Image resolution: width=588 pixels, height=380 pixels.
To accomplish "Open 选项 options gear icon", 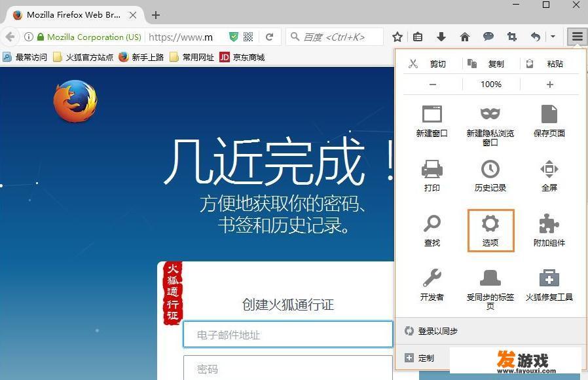I will point(490,231).
